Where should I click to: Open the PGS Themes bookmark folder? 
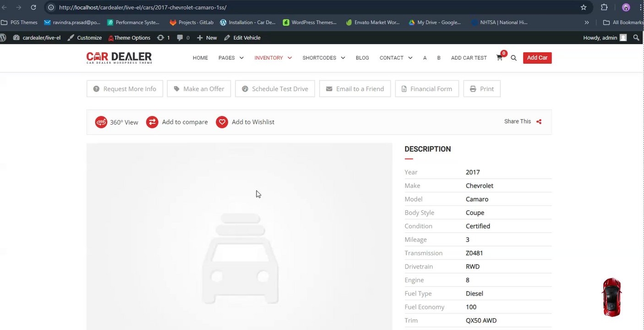coord(20,22)
